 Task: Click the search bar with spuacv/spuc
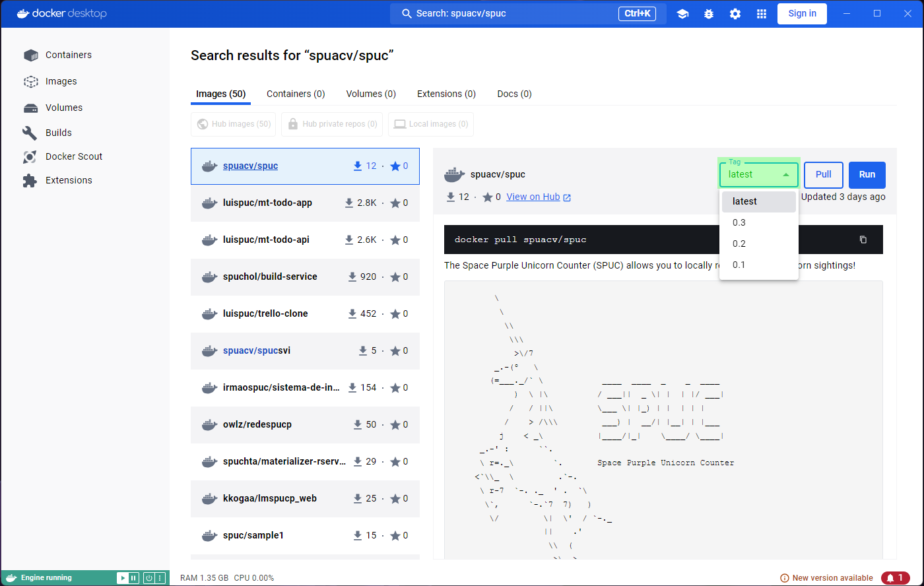(528, 13)
